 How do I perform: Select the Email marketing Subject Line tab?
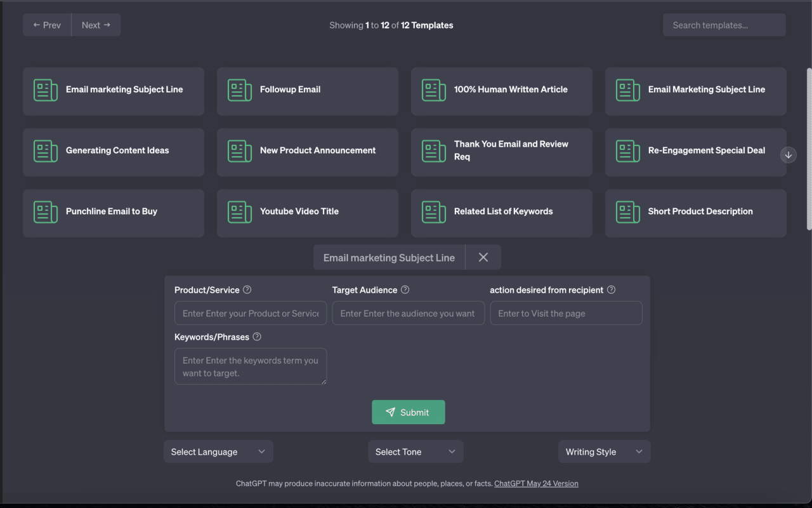pos(389,257)
